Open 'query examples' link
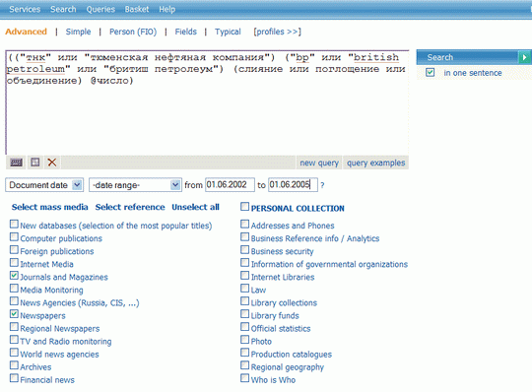Viewport: 532px width, 392px height. point(375,163)
